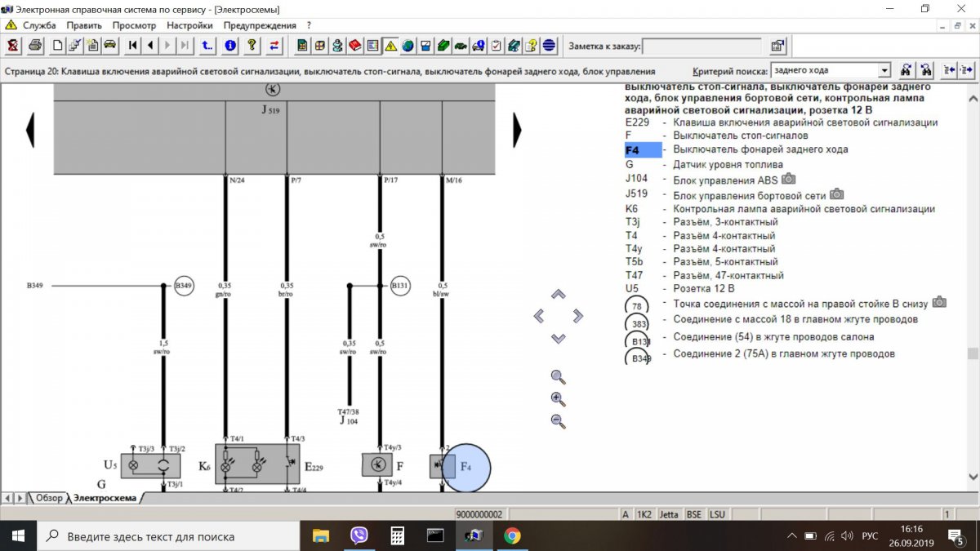Viewport: 980px width, 551px height.
Task: Select the F4 legend entry
Action: (x=643, y=150)
